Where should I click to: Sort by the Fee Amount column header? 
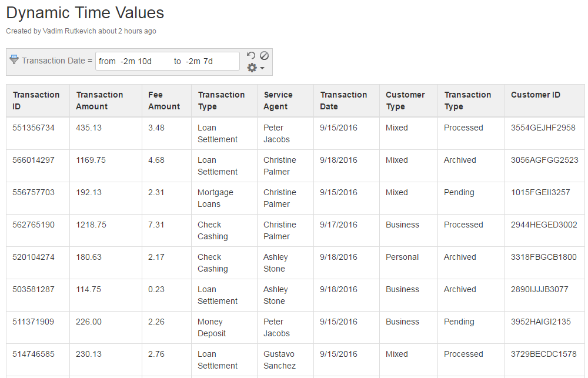[x=165, y=100]
